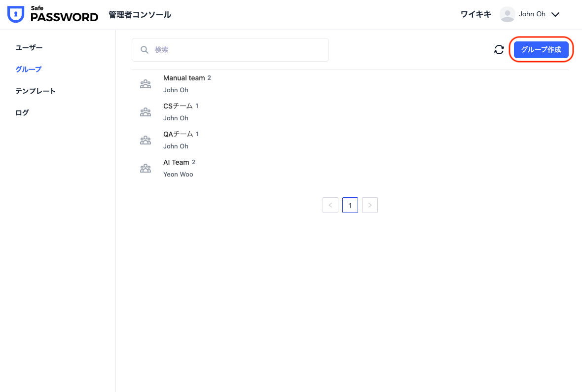Viewport: 582px width, 392px height.
Task: Open the テンプレート sidebar section
Action: (x=36, y=91)
